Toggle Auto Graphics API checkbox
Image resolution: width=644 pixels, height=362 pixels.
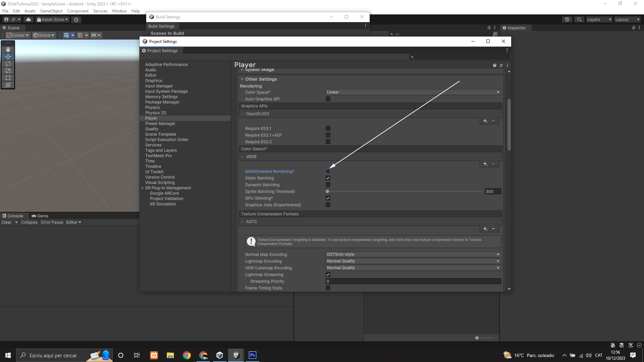click(x=328, y=99)
